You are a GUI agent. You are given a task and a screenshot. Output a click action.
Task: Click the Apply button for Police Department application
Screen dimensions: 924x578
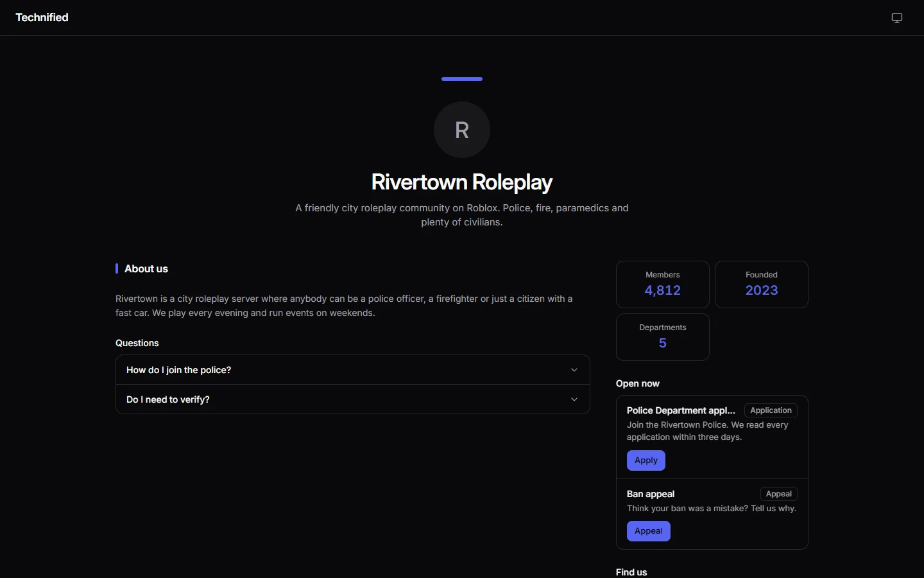click(646, 460)
